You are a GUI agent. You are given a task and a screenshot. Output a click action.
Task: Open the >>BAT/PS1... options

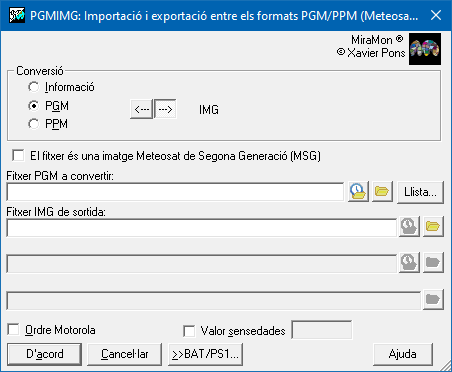205,354
